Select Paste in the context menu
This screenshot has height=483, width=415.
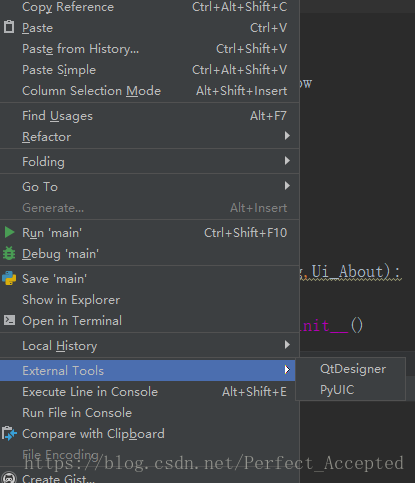[x=149, y=28]
